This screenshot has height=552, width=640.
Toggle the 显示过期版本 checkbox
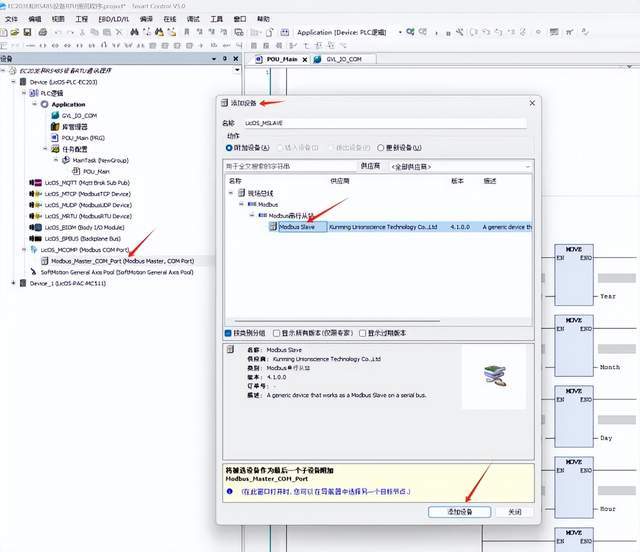pyautogui.click(x=363, y=333)
